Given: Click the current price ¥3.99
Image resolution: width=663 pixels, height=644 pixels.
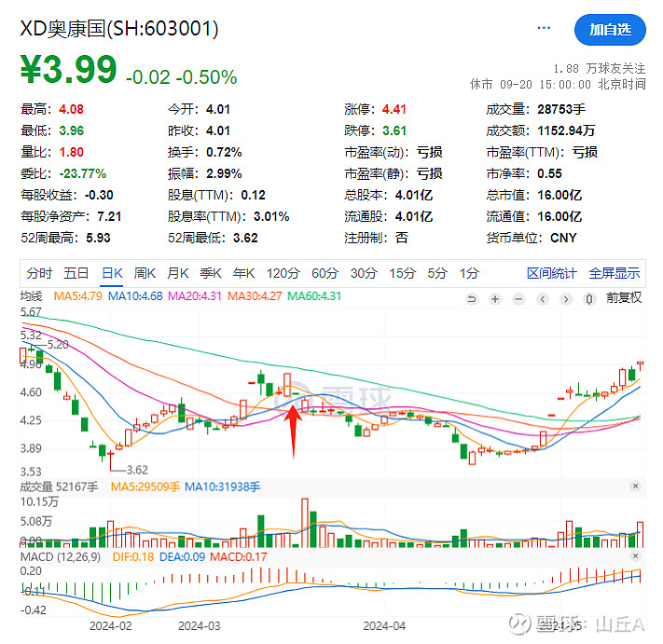Looking at the screenshot, I should (68, 69).
